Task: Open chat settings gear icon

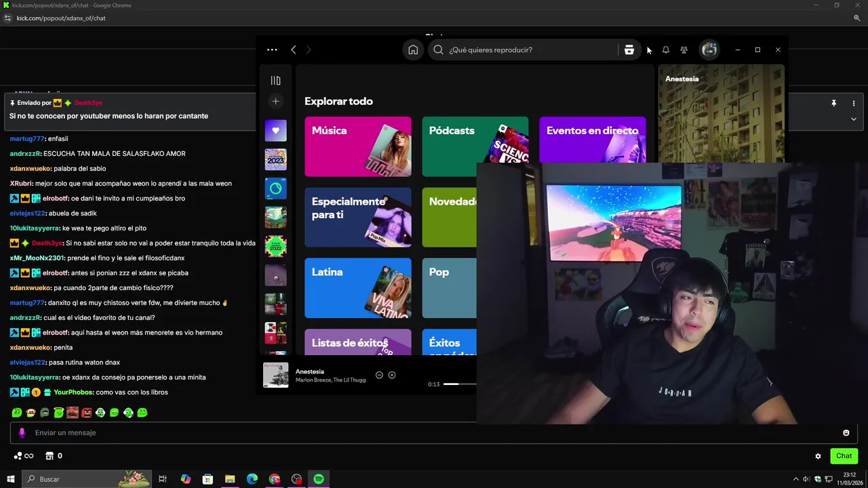Action: (x=818, y=456)
